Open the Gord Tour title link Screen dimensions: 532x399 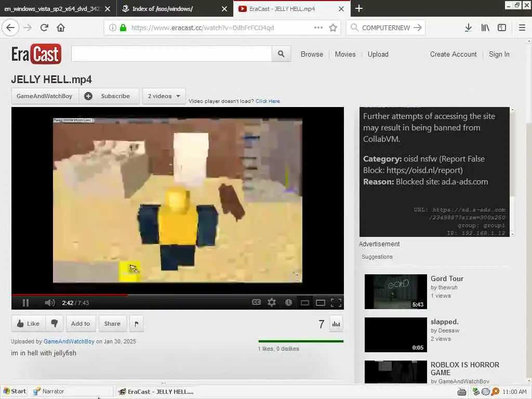coord(447,278)
